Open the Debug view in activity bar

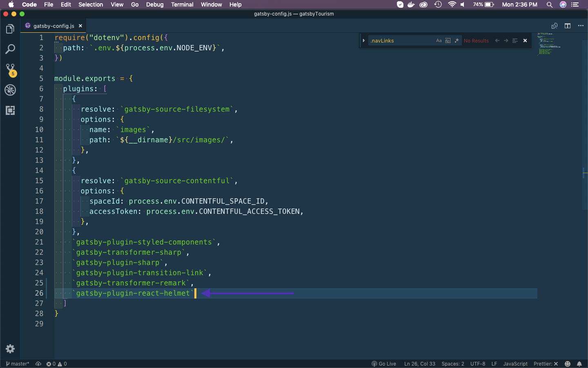coord(10,90)
